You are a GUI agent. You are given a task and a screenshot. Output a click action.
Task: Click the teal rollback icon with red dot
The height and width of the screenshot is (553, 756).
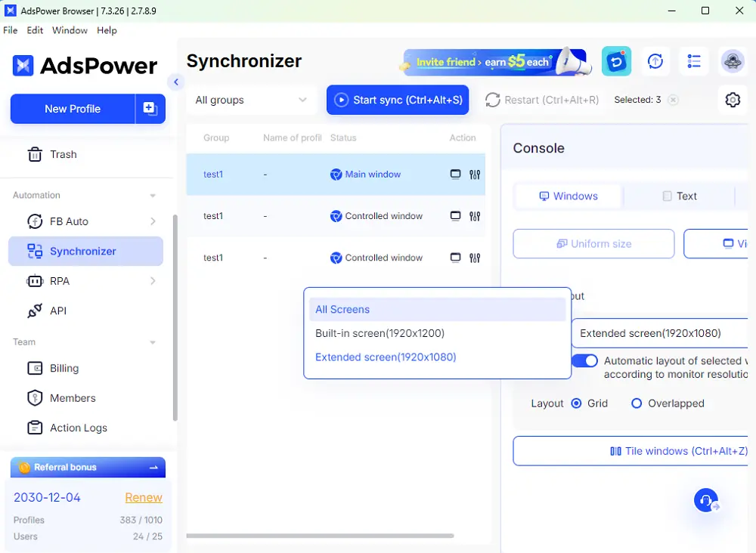[616, 61]
